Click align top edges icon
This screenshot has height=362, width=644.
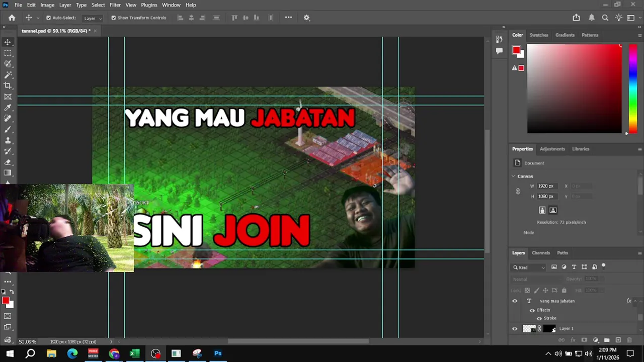pos(234,18)
